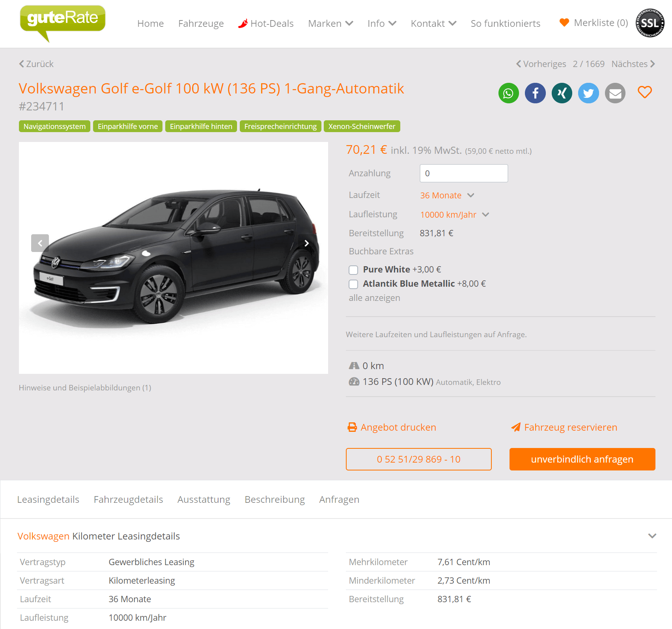Click the 7,61 Cent/km Mehrkilometer value
The image size is (672, 629).
pos(464,562)
